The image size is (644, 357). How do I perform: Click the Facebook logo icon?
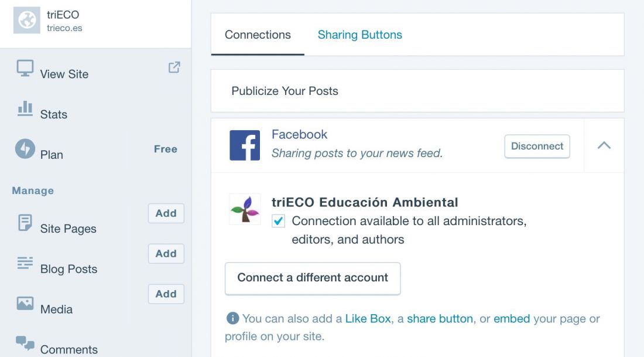pos(245,145)
